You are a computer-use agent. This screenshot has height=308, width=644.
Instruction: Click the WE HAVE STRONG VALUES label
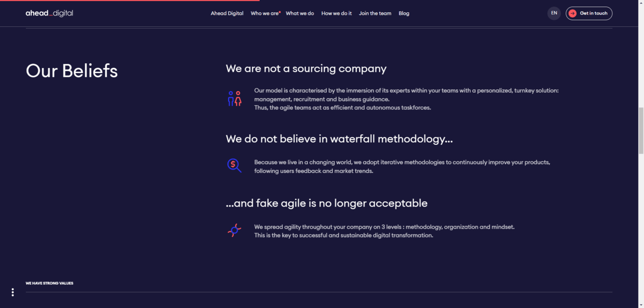click(x=49, y=283)
